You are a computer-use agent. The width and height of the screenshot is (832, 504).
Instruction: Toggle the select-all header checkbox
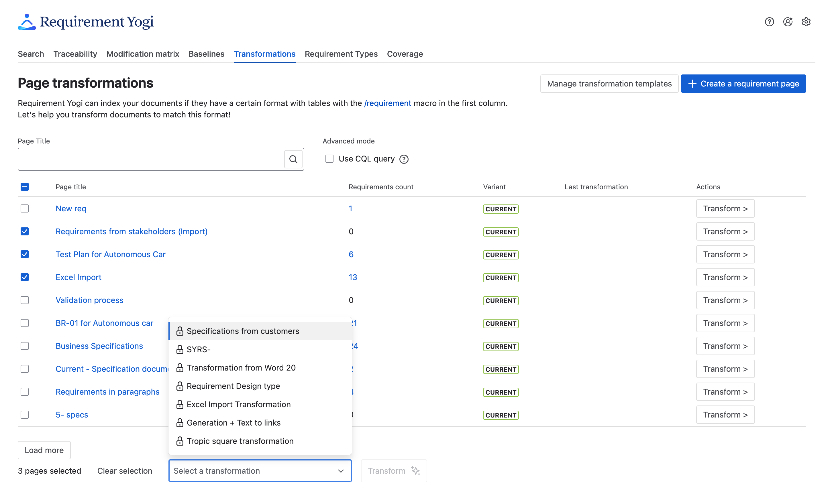(25, 187)
